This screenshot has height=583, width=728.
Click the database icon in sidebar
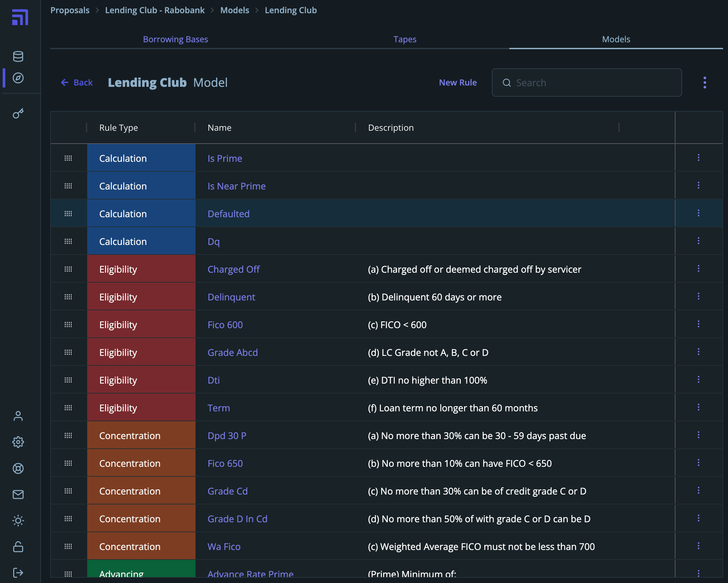pos(18,56)
